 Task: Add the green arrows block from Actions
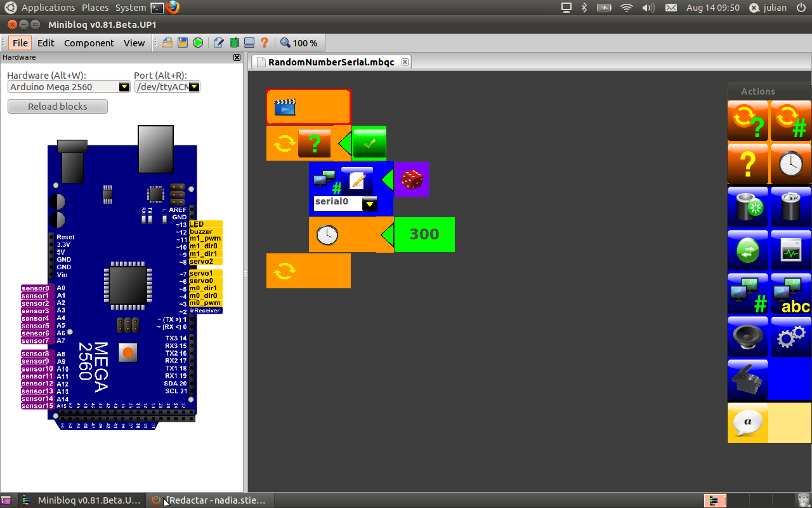click(x=748, y=250)
